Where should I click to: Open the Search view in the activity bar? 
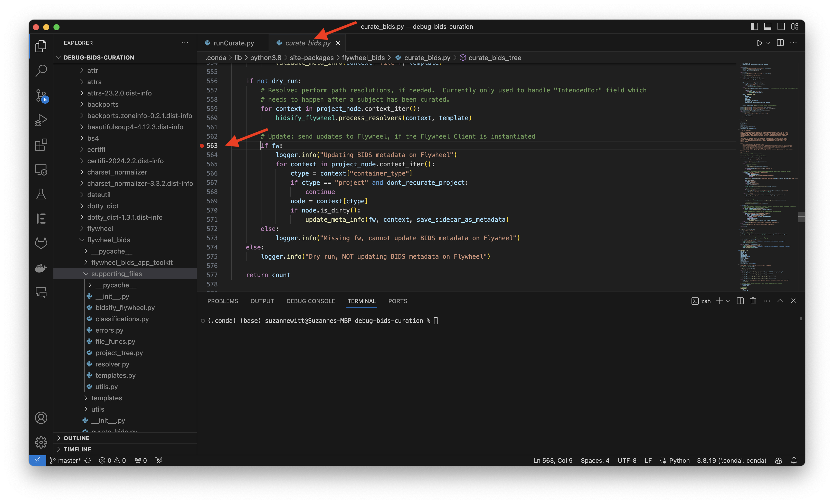pyautogui.click(x=41, y=70)
